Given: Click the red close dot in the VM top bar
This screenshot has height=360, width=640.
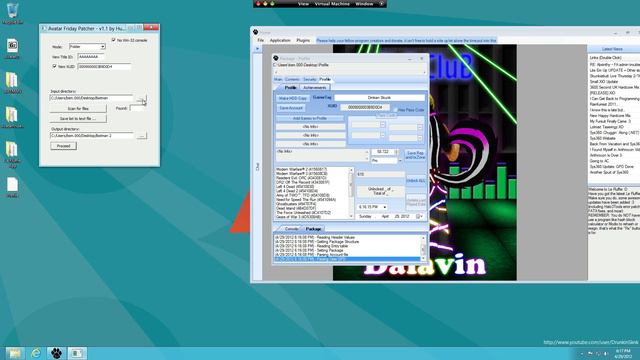Looking at the screenshot, I should [258, 3].
